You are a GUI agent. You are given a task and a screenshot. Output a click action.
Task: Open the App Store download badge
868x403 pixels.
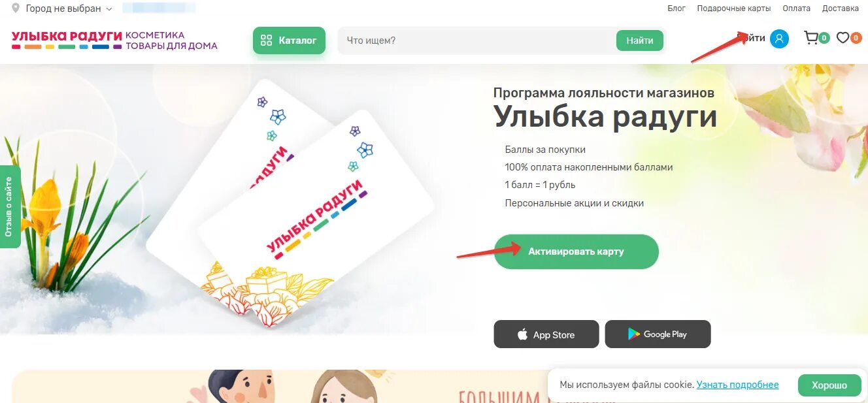(x=546, y=334)
